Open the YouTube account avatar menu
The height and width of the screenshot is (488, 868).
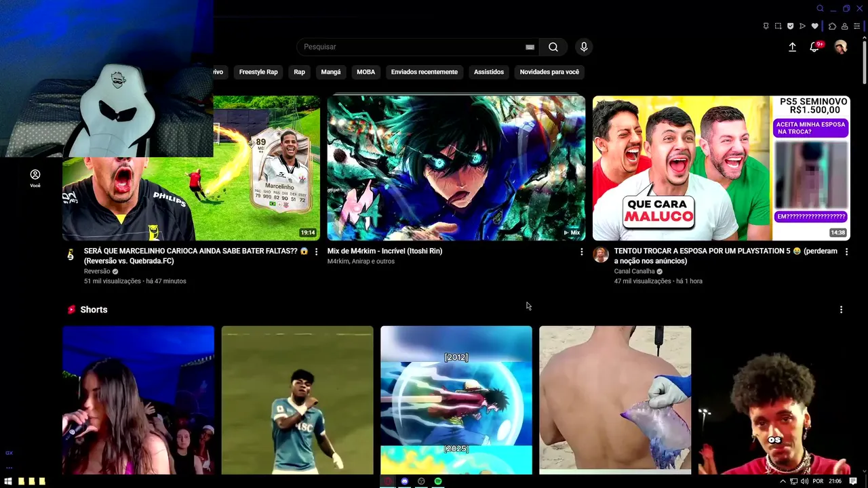pos(841,47)
